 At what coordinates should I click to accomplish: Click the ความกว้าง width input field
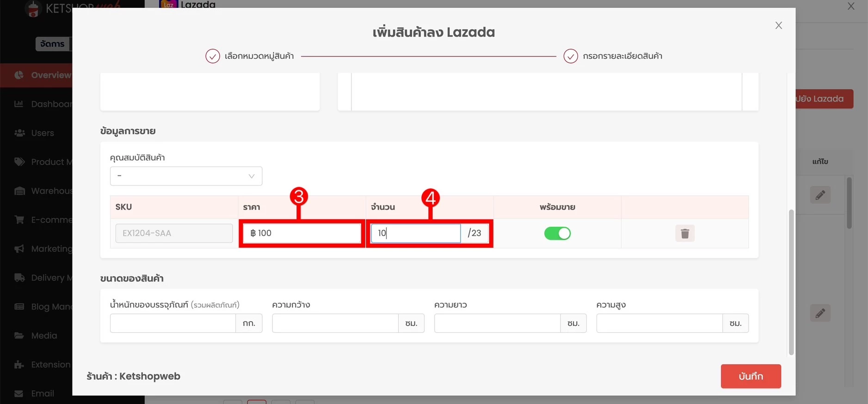click(x=335, y=323)
